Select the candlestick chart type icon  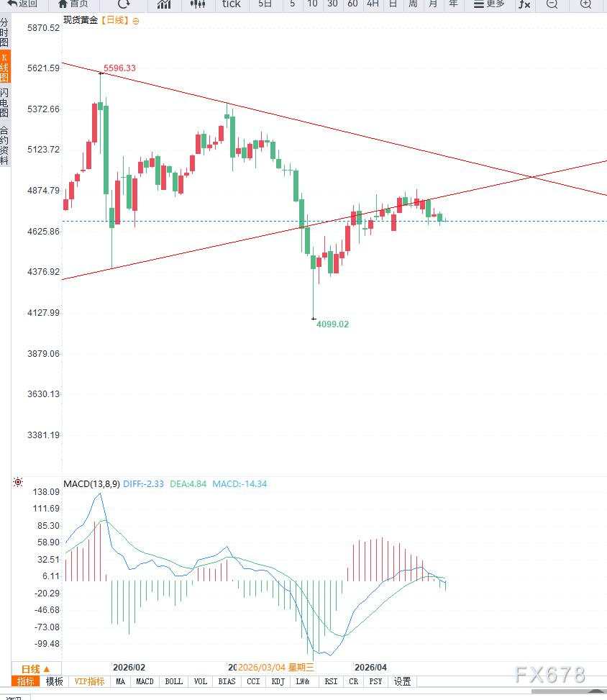198,4
